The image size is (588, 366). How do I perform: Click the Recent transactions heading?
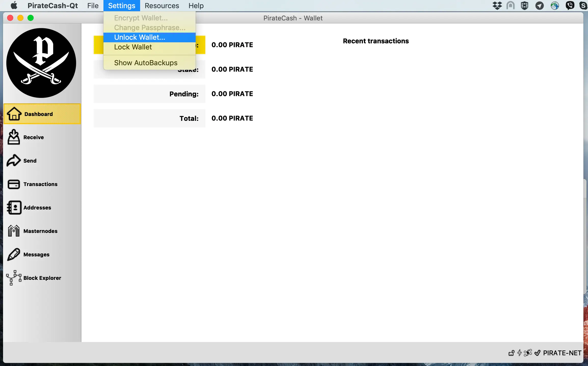(x=376, y=41)
